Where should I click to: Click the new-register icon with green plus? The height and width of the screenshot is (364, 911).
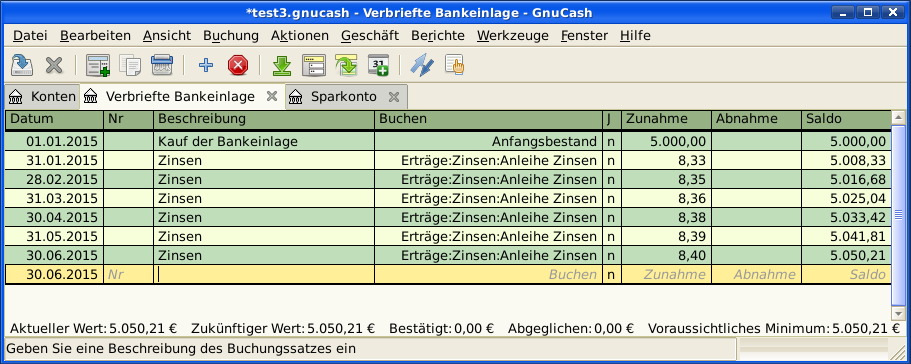point(98,65)
